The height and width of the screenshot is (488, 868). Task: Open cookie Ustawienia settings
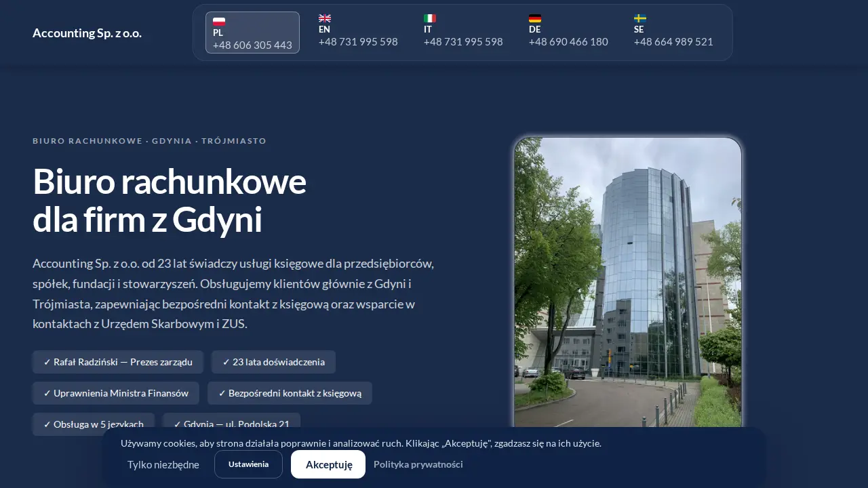tap(248, 464)
